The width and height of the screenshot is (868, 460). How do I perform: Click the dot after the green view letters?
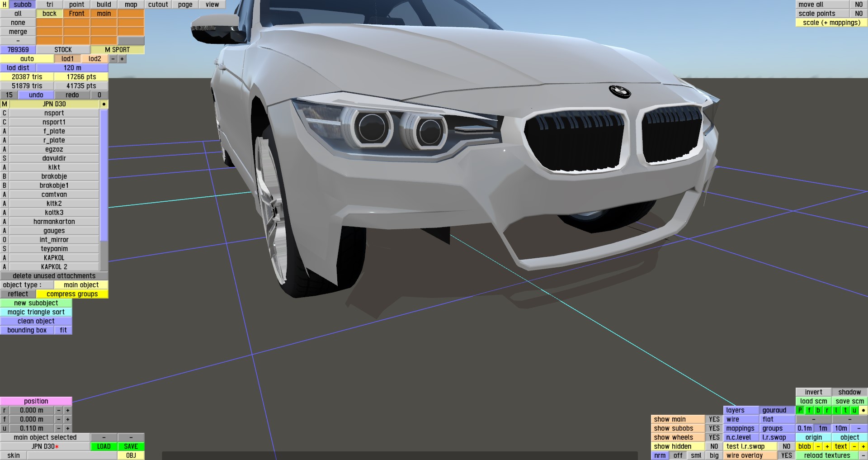pyautogui.click(x=863, y=410)
